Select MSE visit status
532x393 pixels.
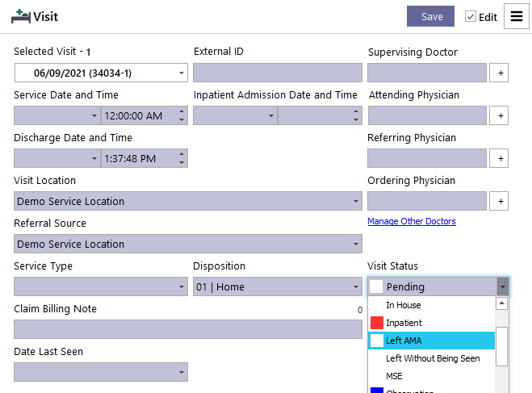pos(431,376)
